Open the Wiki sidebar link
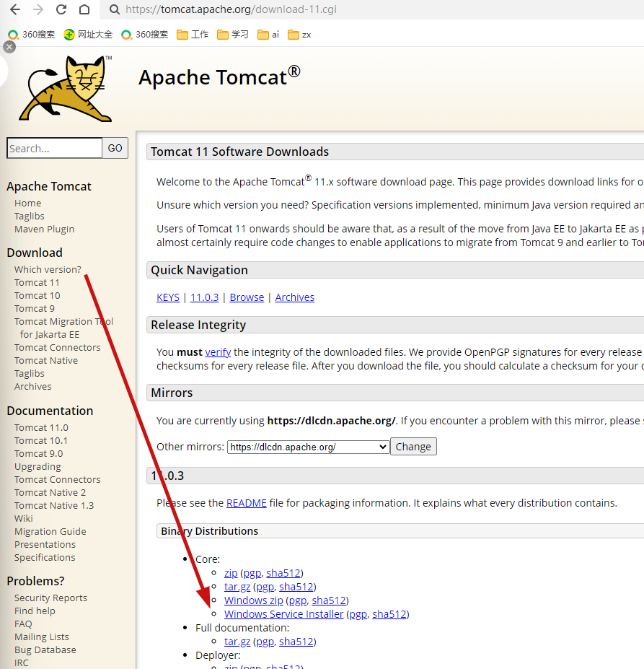The height and width of the screenshot is (669, 644). [x=24, y=518]
